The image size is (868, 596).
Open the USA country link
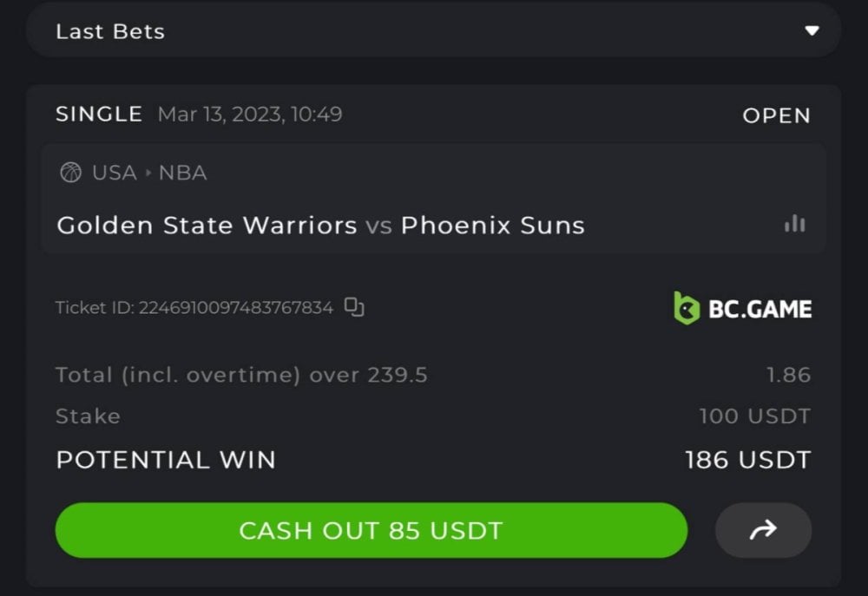point(115,173)
